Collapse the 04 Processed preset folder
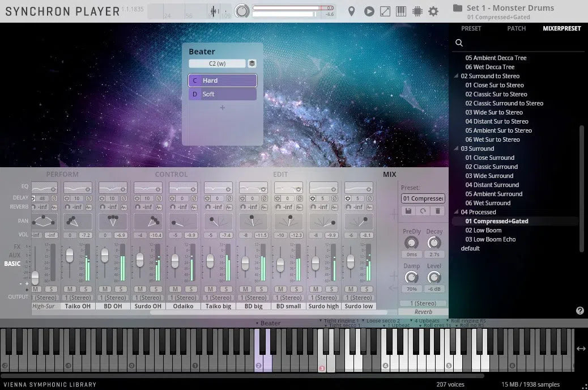Viewport: 588px width, 390px height. tap(457, 213)
